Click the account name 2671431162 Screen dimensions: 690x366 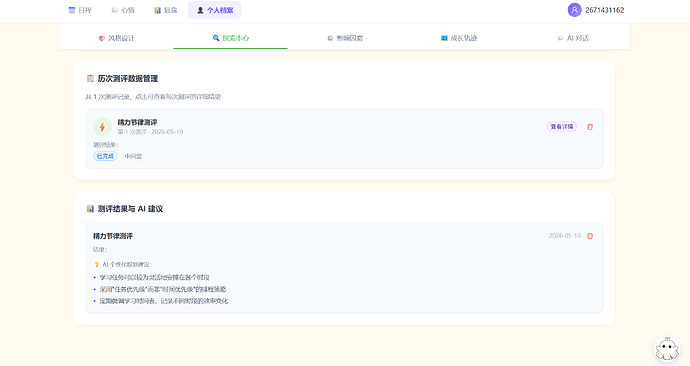click(x=605, y=10)
